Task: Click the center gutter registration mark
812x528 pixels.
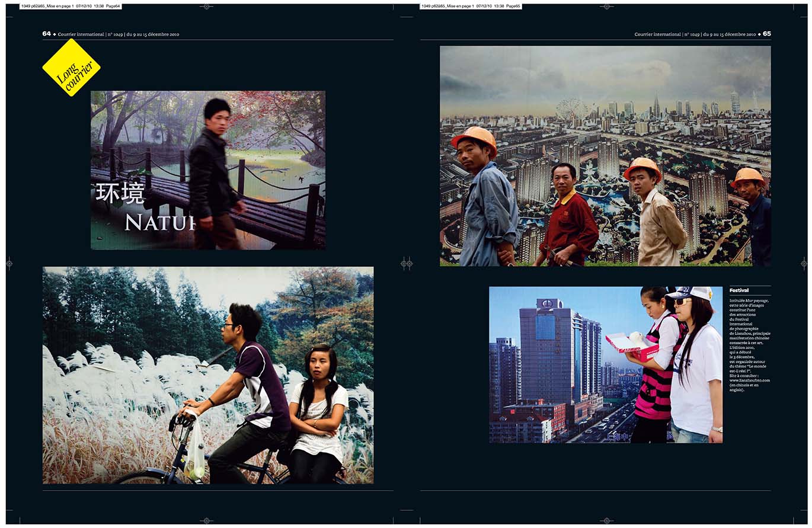Action: coord(407,263)
